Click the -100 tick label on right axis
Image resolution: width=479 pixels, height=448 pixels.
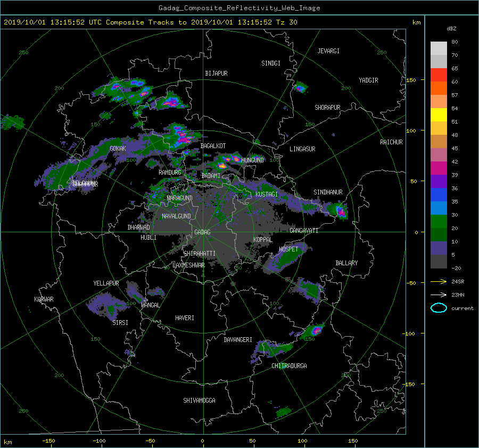409,333
